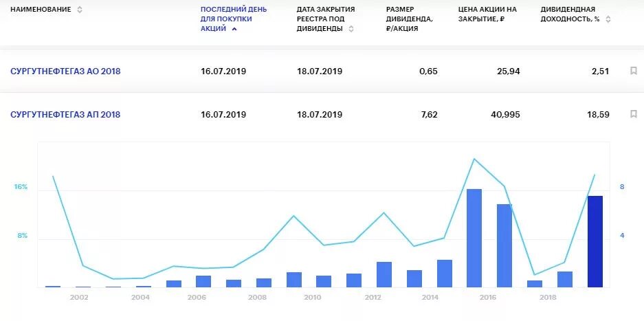Viewport: 644px width, 321px height.
Task: Click Цена акции на закрытие header
Action: pos(487,14)
